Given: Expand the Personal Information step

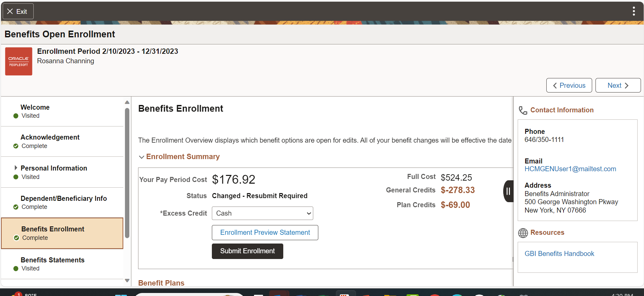Looking at the screenshot, I should pos(16,168).
